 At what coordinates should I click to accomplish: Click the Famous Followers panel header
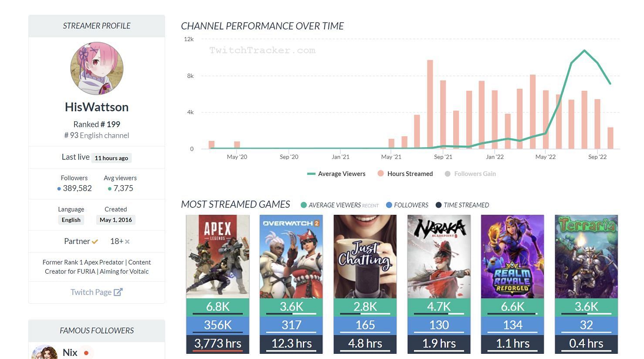(97, 331)
